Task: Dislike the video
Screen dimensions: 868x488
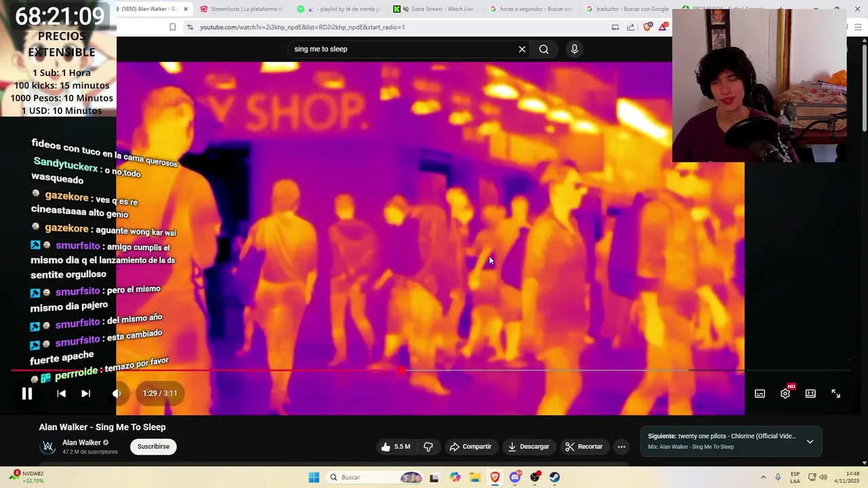Action: 428,447
